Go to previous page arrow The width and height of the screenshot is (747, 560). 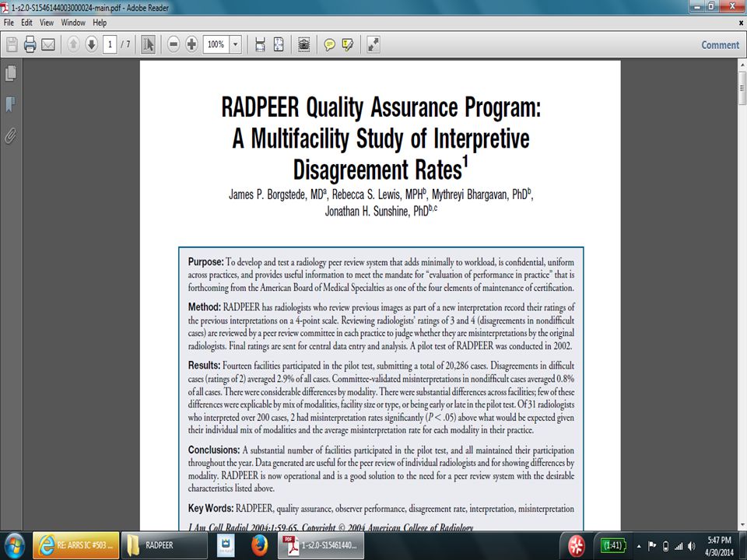click(x=73, y=45)
